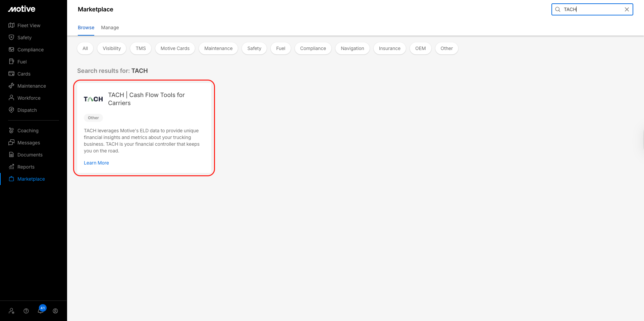Open the Coaching section
The height and width of the screenshot is (321, 644).
click(x=28, y=131)
